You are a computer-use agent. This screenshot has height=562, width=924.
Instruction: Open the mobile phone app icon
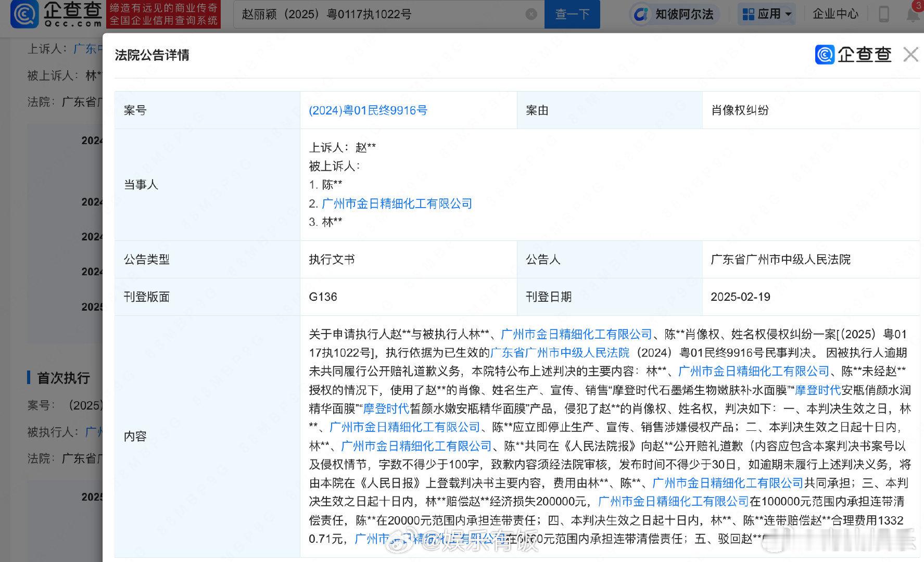coord(883,14)
